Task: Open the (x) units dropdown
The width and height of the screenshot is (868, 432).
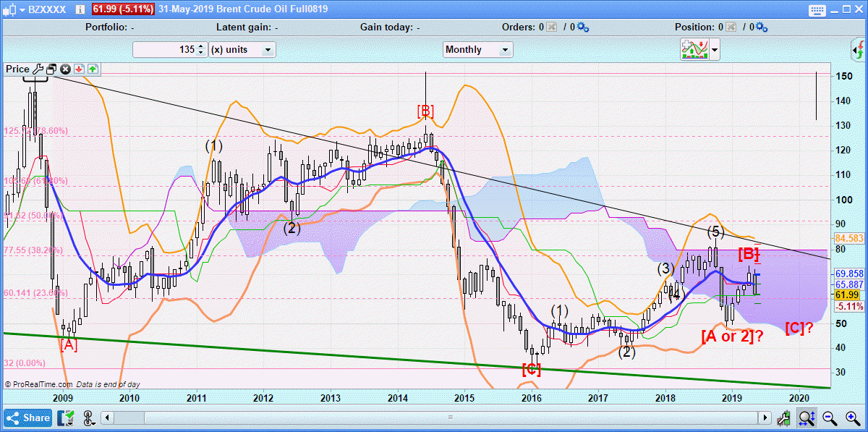Action: tap(242, 49)
